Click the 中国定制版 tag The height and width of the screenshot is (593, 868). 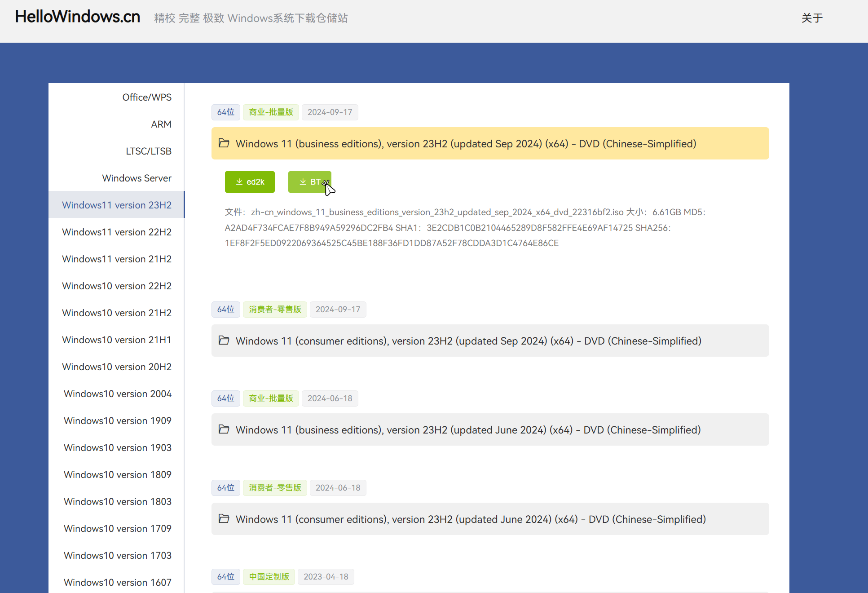point(269,576)
